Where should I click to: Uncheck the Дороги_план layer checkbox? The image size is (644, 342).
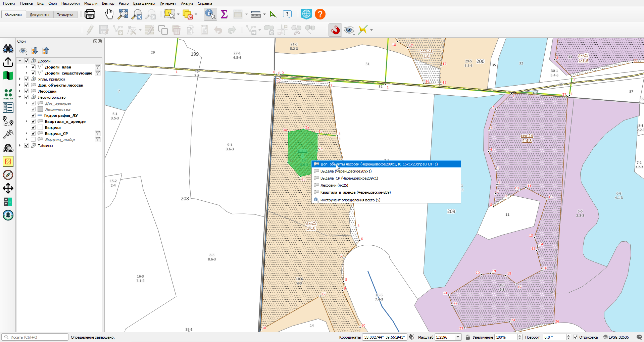tap(33, 67)
